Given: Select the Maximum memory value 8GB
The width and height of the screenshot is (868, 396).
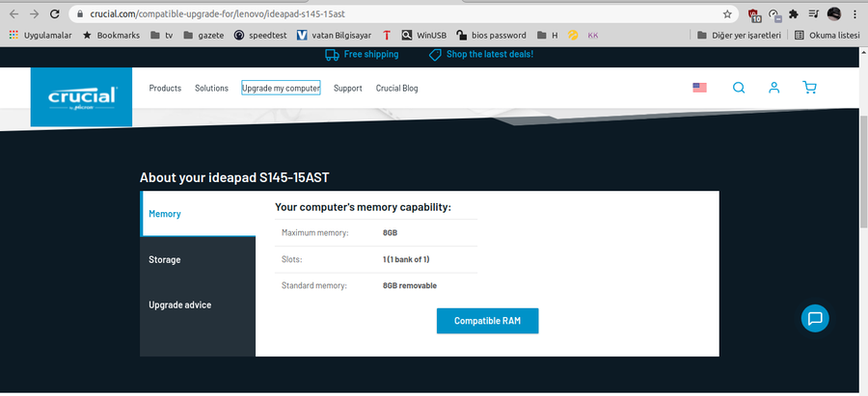Looking at the screenshot, I should pos(390,233).
